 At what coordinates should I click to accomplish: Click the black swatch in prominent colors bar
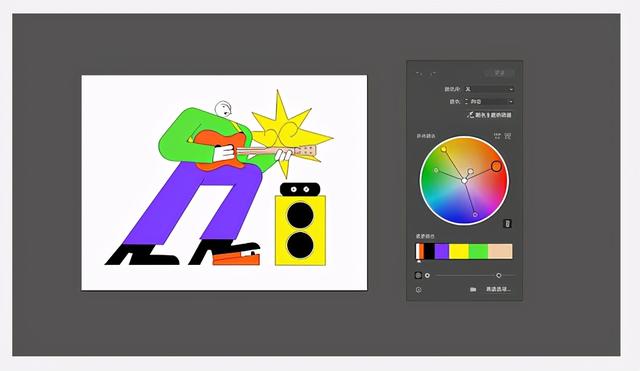point(429,251)
